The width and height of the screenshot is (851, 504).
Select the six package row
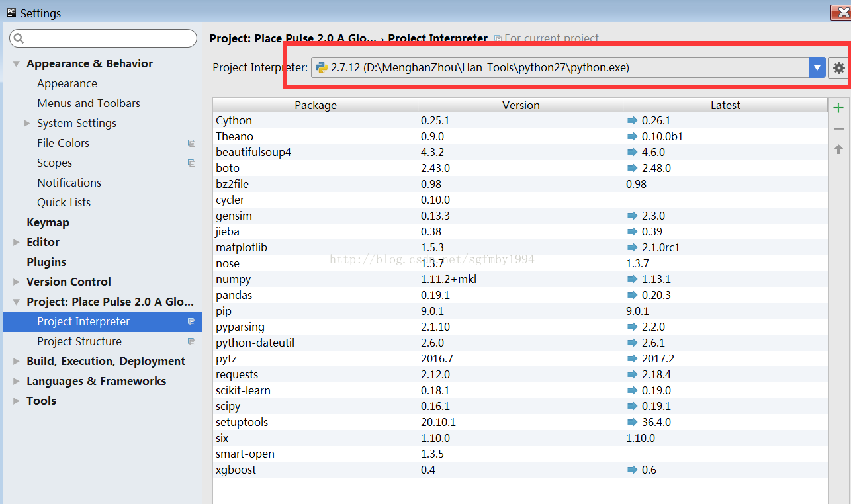[x=520, y=438]
